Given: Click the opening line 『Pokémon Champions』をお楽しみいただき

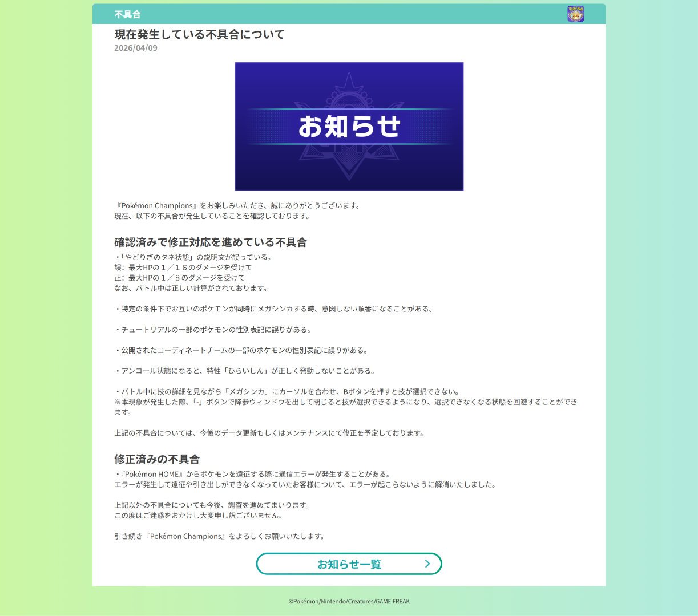Looking at the screenshot, I should pyautogui.click(x=237, y=205).
